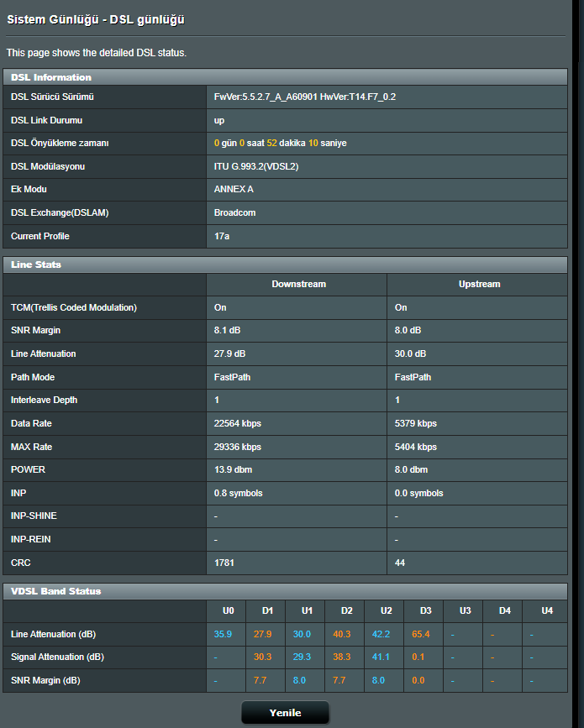Viewport: 584px width, 728px height.
Task: Click the Broadcom DSLAM value
Action: (234, 212)
